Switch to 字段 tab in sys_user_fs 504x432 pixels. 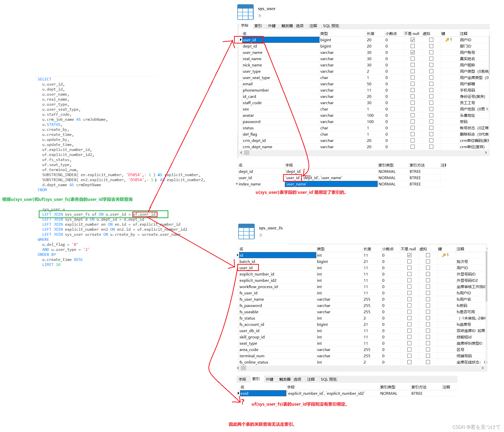pos(242,379)
